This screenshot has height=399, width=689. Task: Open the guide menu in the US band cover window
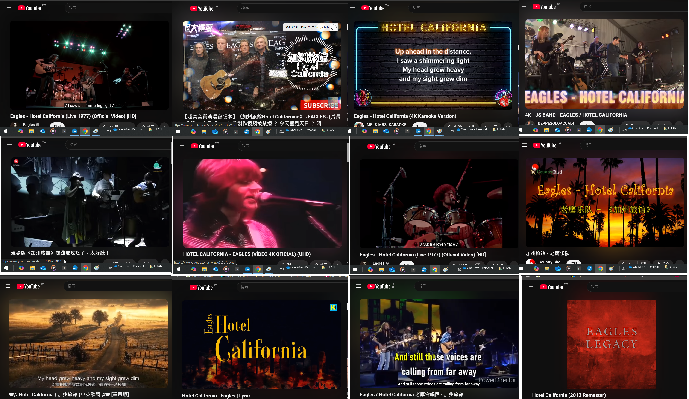point(524,6)
